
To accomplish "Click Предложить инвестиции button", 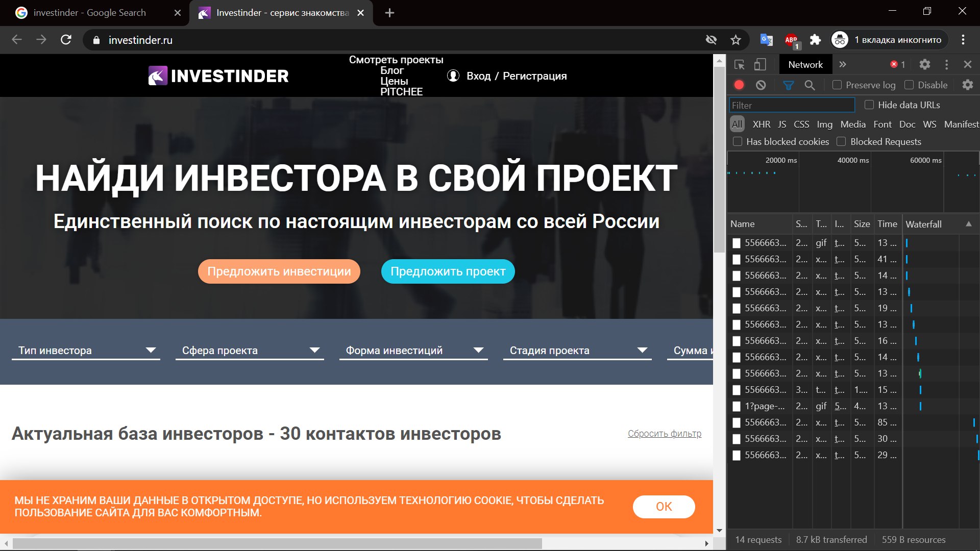I will [279, 271].
